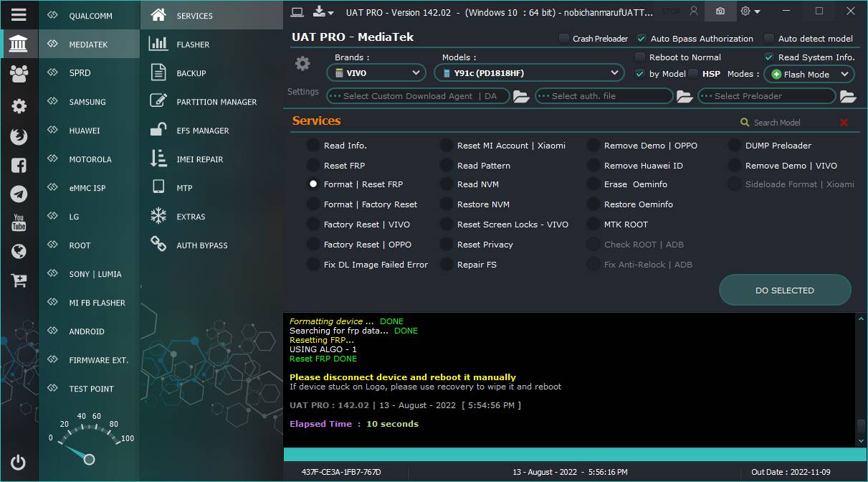Click the Search Model field
Screen dimensions: 868x482
[787, 123]
